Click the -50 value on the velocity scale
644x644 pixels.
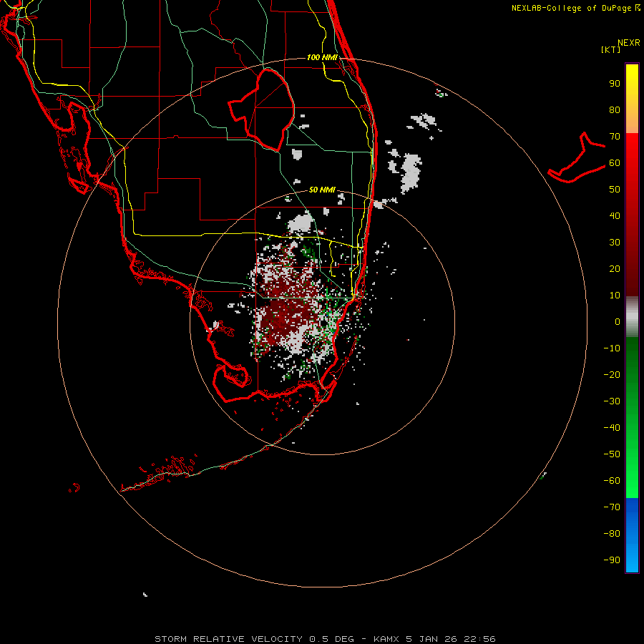[x=612, y=454]
